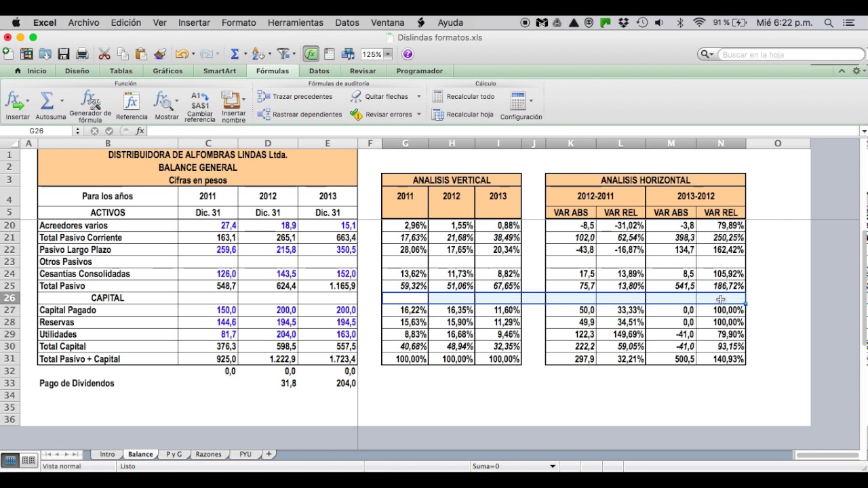
Task: Select cell with Total Pasivo + Capital
Action: [x=108, y=359]
